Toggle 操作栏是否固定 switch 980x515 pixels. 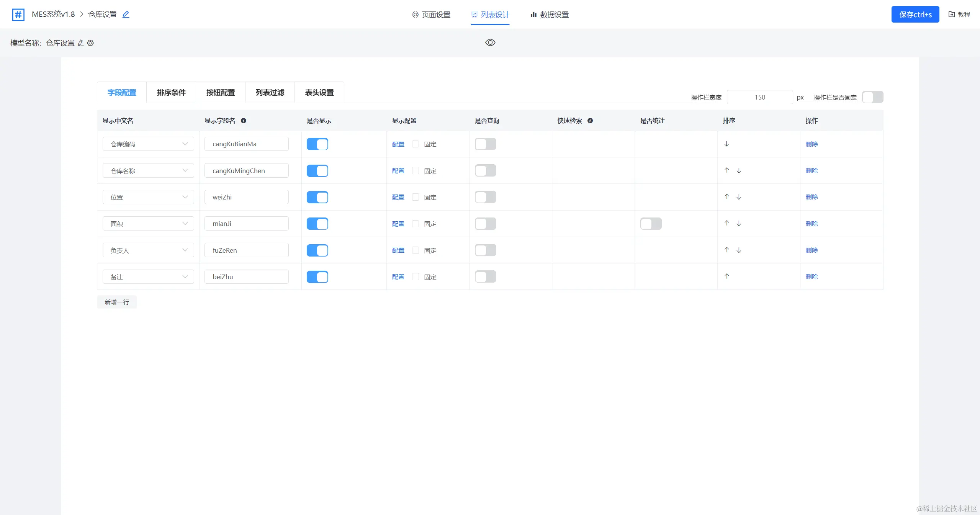point(872,97)
